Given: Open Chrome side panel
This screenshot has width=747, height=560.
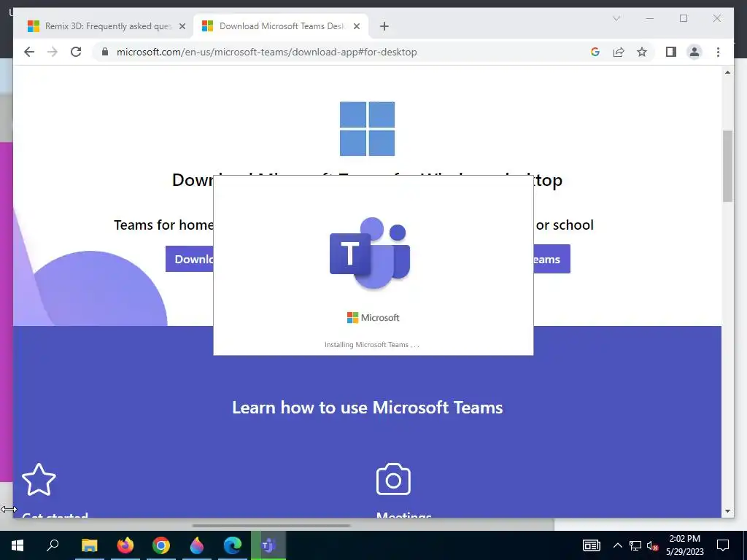Looking at the screenshot, I should coord(671,52).
